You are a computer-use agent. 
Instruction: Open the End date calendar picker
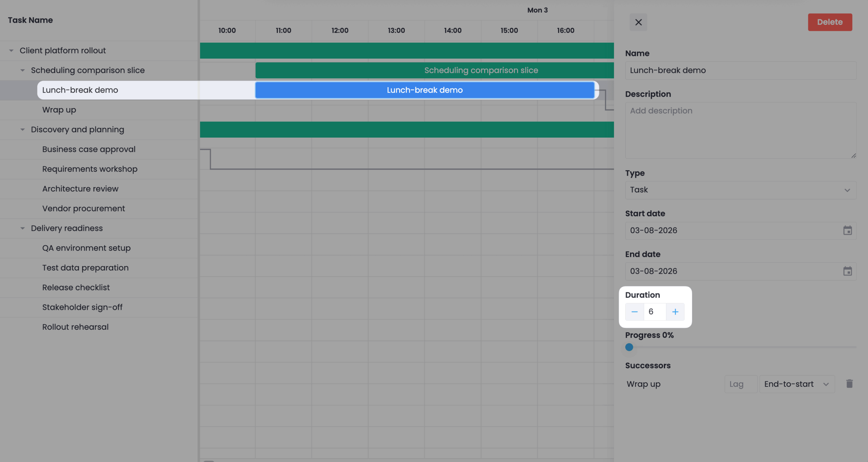pyautogui.click(x=847, y=271)
